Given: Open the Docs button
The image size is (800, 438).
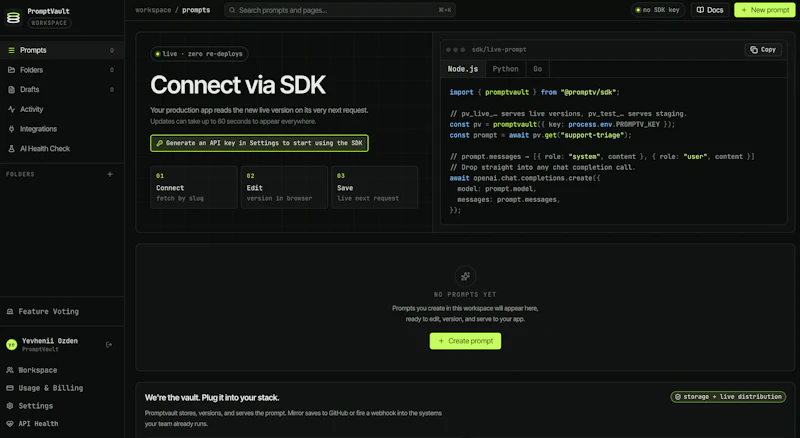Looking at the screenshot, I should click(x=710, y=10).
